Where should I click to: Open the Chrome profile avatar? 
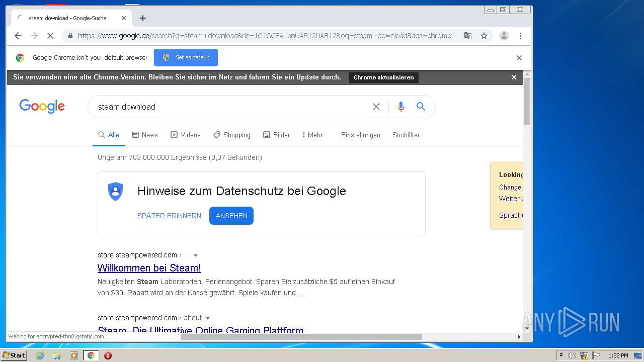(504, 36)
